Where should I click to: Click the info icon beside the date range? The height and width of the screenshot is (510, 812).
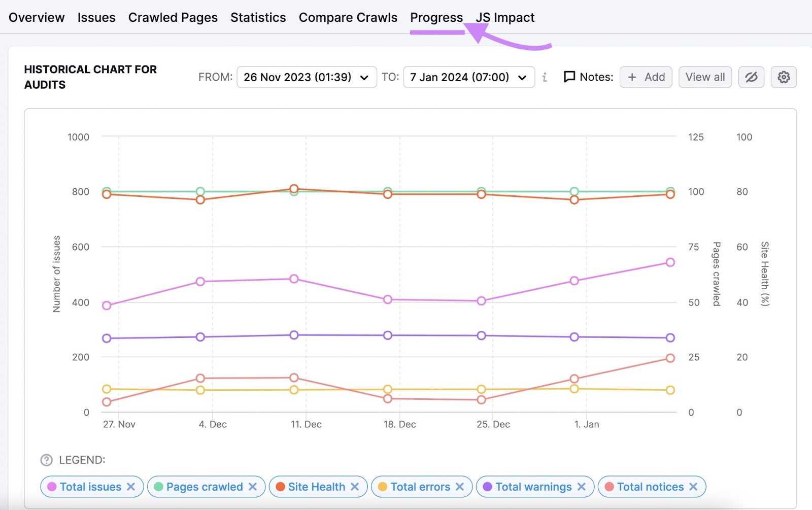point(544,77)
